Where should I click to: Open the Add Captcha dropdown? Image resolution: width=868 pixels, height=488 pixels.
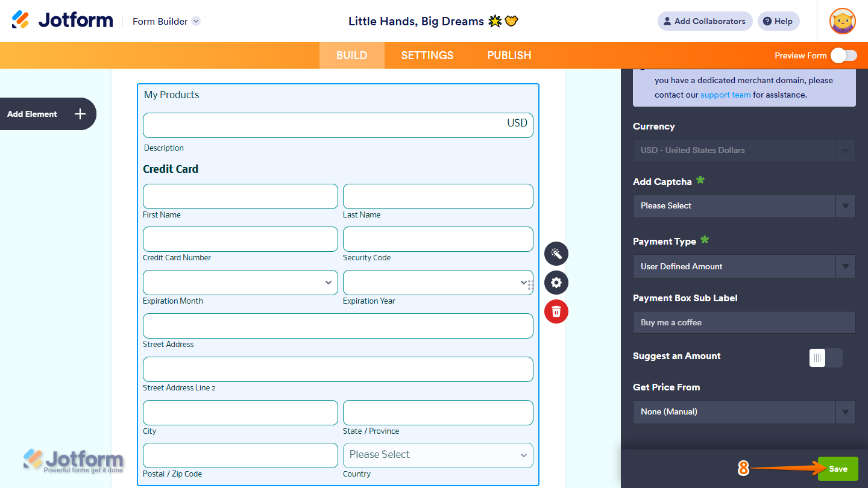coord(744,206)
